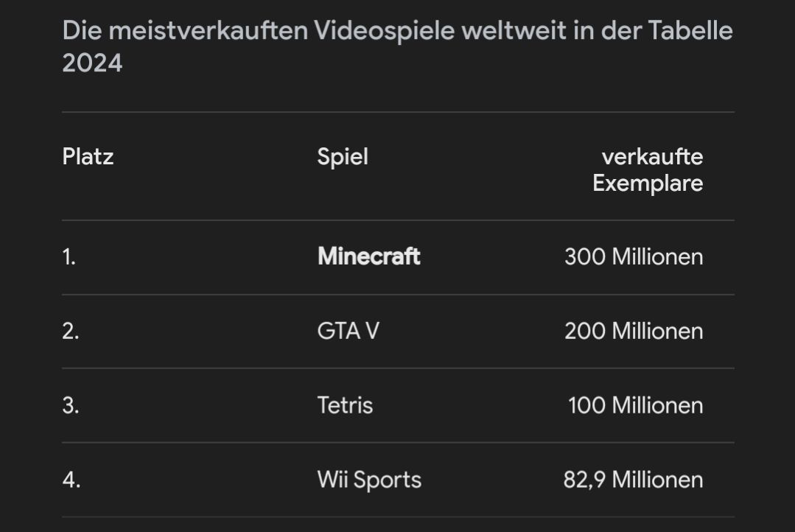Select the 300 Millionen sales value

[634, 256]
